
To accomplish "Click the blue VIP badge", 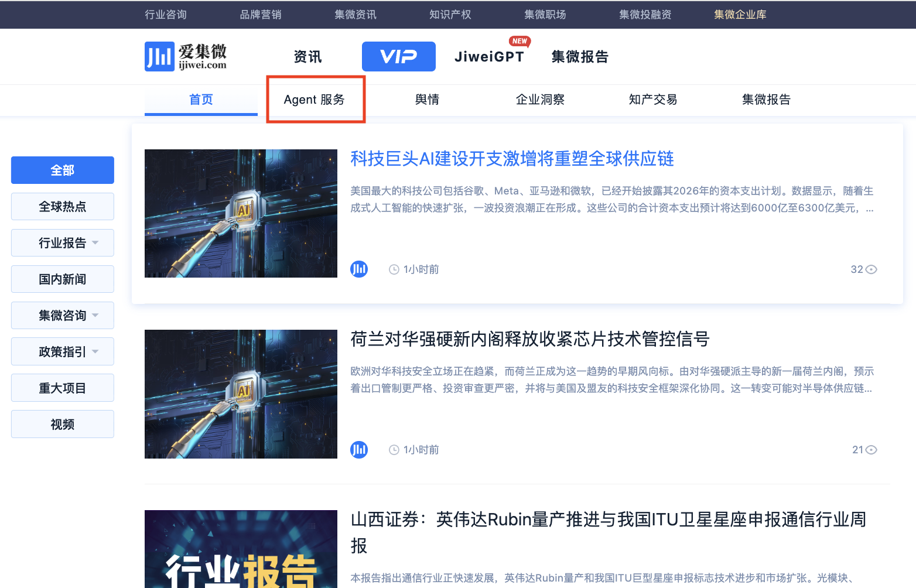I will 398,57.
